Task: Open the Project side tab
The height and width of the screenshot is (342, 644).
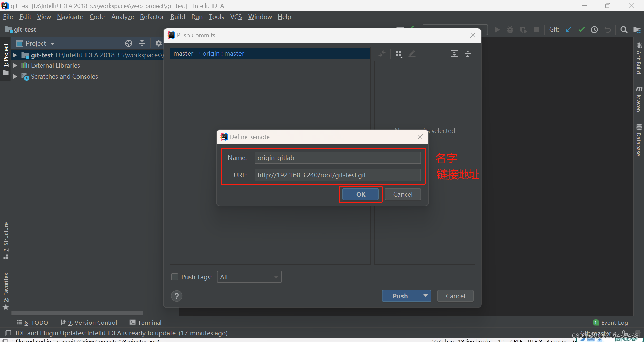Action: [6, 59]
